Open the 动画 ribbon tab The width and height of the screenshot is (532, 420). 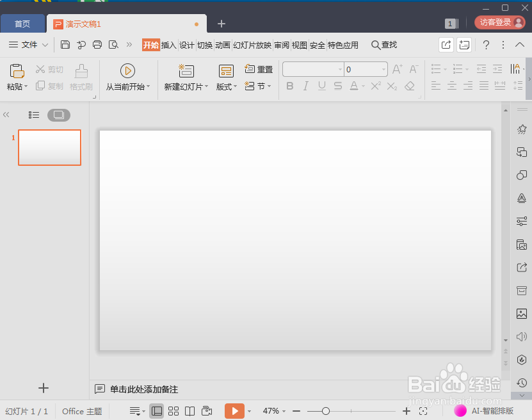(x=223, y=45)
